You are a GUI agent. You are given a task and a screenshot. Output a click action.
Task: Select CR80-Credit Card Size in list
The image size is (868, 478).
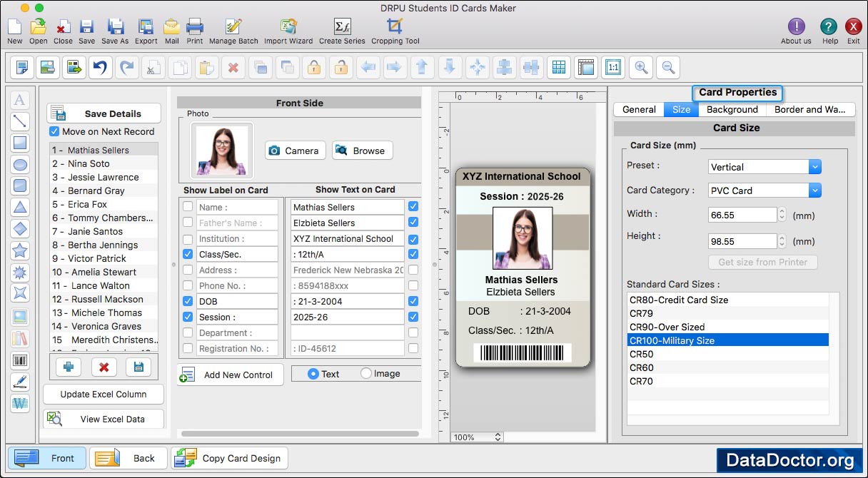point(728,300)
